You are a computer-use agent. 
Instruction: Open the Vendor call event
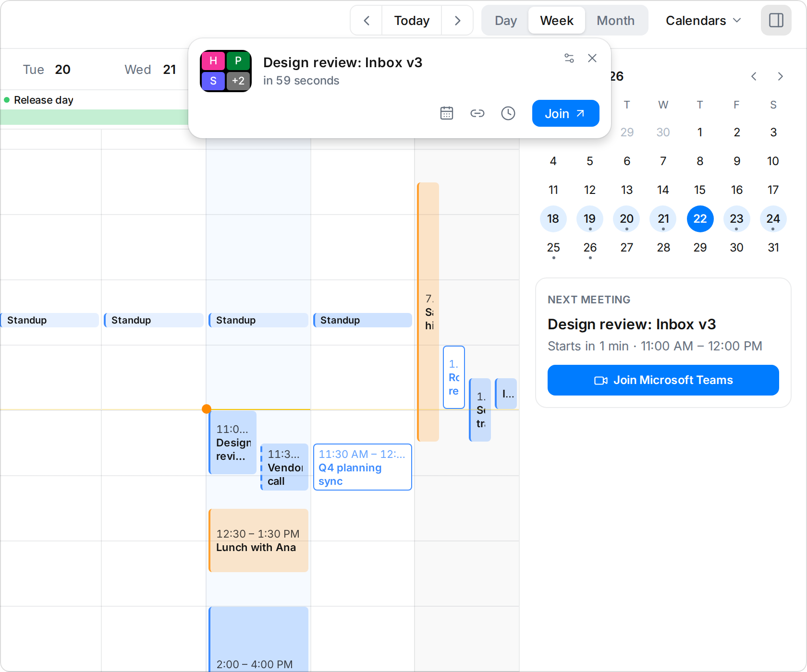(x=284, y=467)
